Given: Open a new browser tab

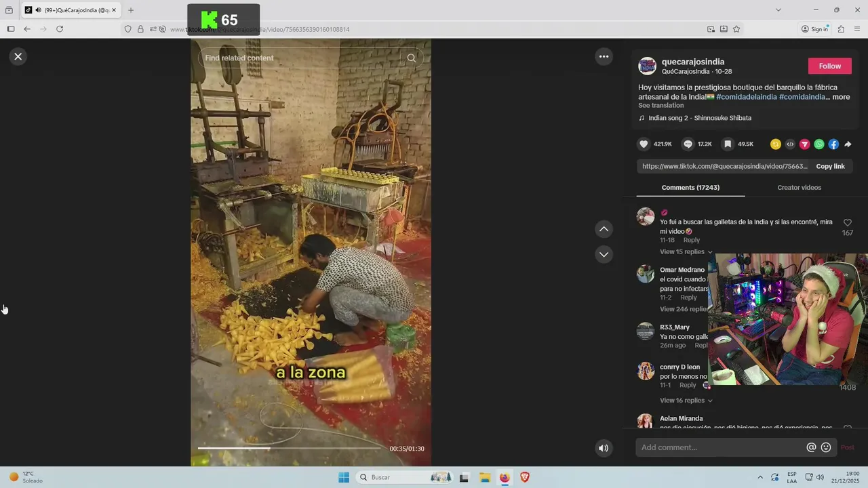Looking at the screenshot, I should (x=131, y=10).
